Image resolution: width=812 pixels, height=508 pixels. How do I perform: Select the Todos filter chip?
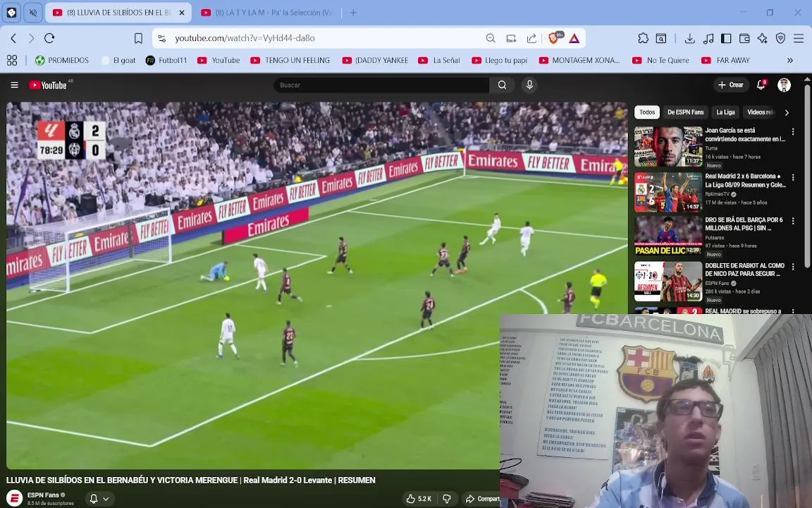click(647, 112)
